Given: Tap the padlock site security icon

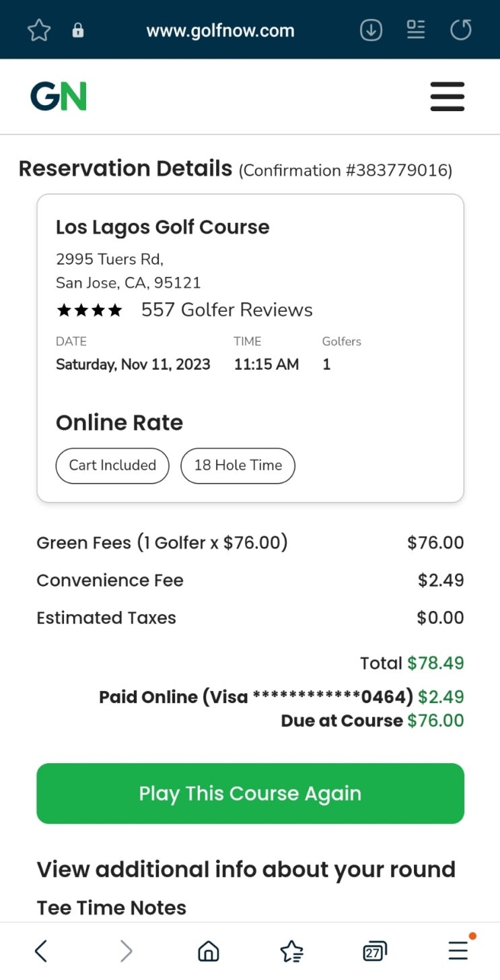Looking at the screenshot, I should coord(78,30).
